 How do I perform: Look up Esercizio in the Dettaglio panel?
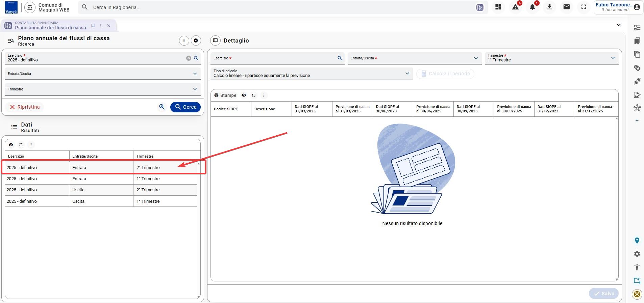click(x=340, y=58)
